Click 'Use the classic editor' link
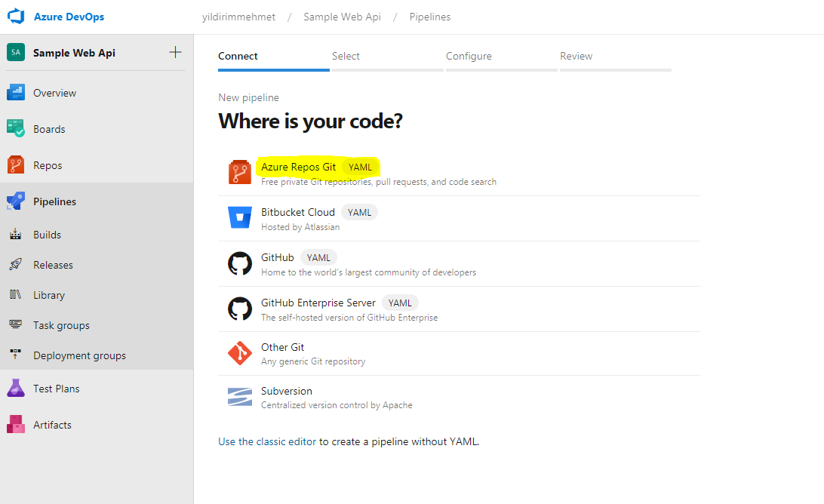The width and height of the screenshot is (824, 504). (x=267, y=442)
